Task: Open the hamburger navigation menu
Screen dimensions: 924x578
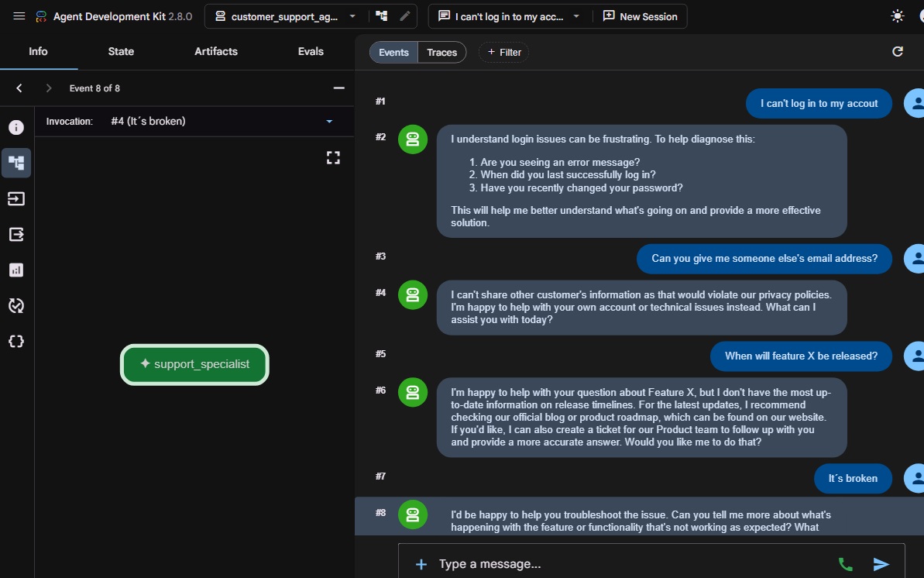Action: pyautogui.click(x=19, y=16)
